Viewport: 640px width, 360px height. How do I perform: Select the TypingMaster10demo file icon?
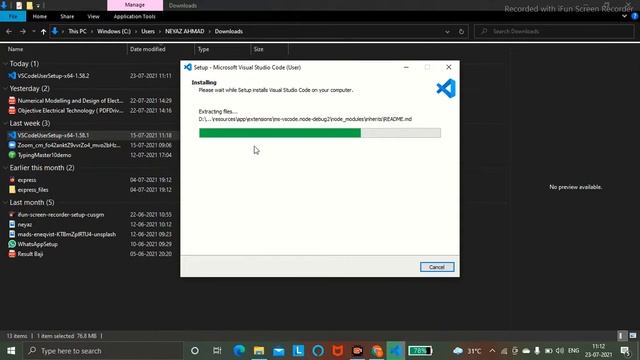click(12, 155)
